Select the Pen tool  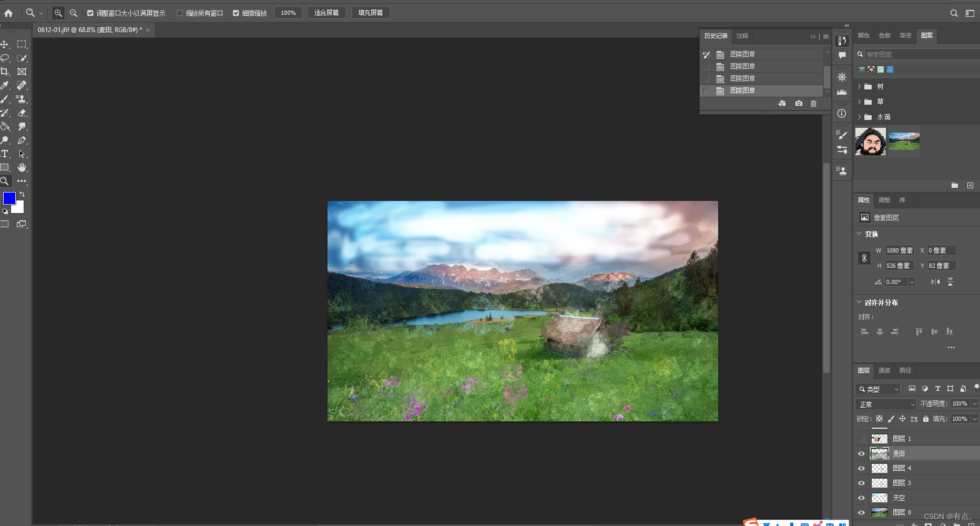point(22,140)
